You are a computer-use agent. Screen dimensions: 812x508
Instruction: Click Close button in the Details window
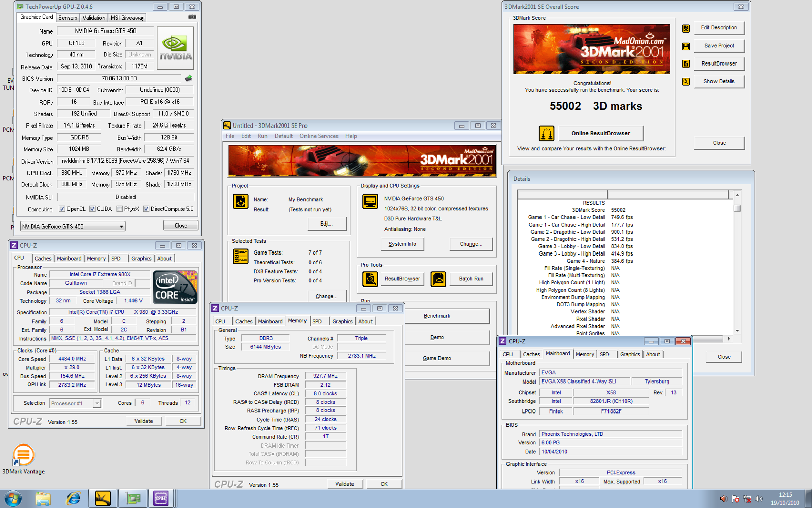[x=724, y=357]
